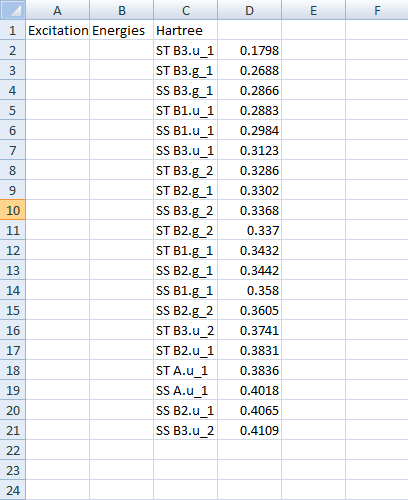This screenshot has width=408, height=500.
Task: Click cell 'ST B2.u_1'
Action: [185, 350]
